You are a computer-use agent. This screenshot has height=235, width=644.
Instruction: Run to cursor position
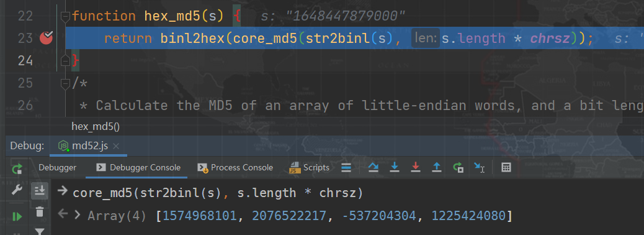tap(480, 167)
